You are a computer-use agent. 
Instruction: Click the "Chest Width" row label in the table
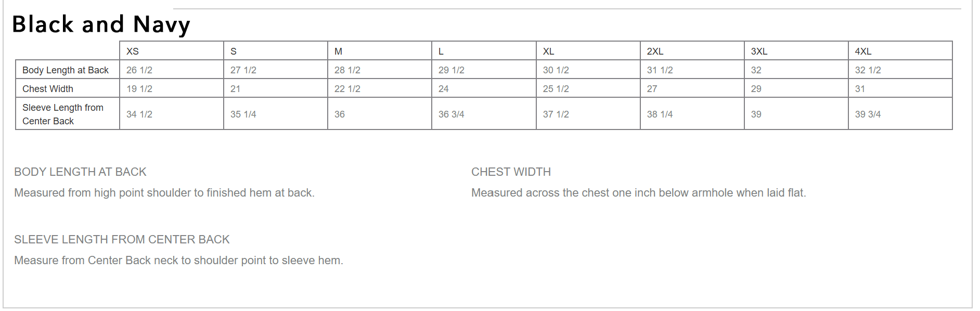48,89
